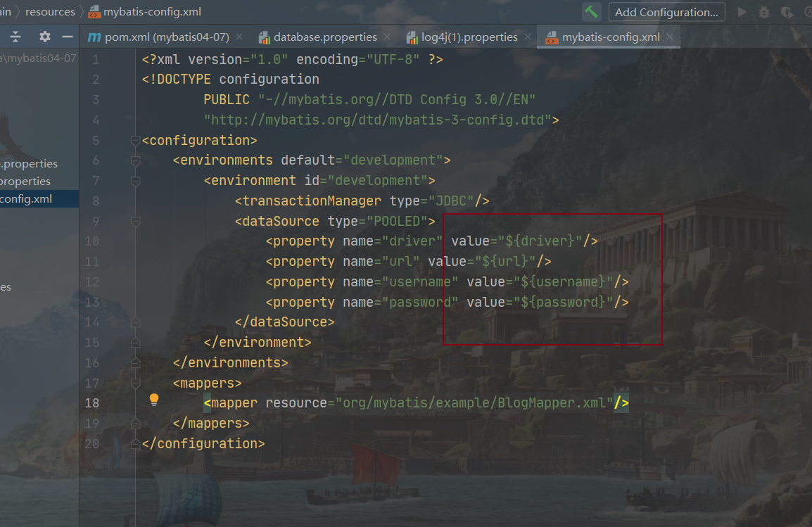The height and width of the screenshot is (527, 812).
Task: Switch to log4j(1).properties tab
Action: coord(469,37)
